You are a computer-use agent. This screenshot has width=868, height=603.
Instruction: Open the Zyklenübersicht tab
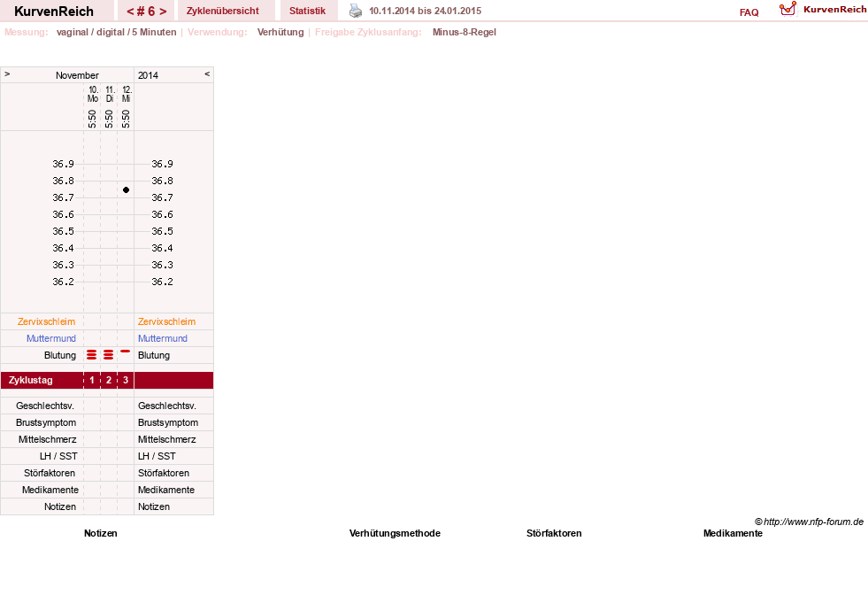pyautogui.click(x=223, y=11)
